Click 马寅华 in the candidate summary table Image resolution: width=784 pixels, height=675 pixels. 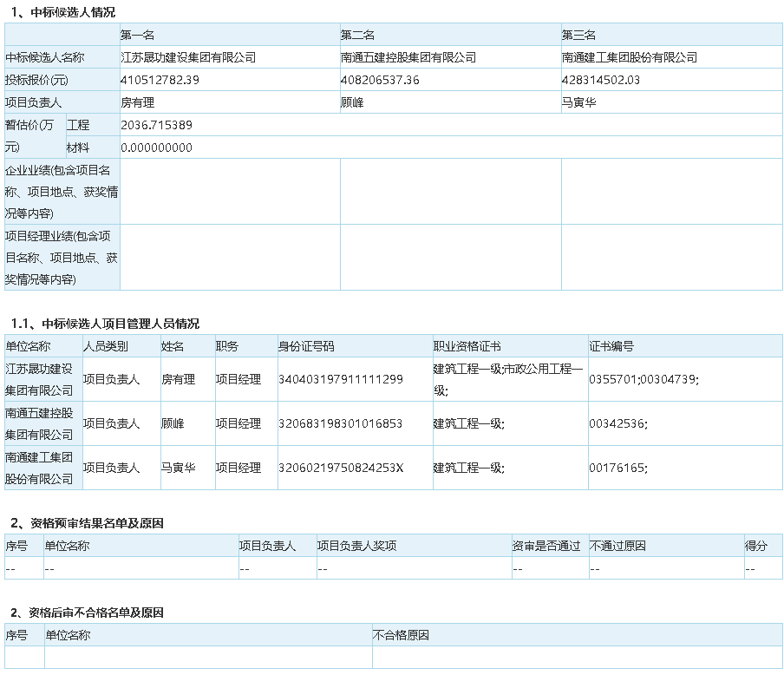[x=579, y=102]
